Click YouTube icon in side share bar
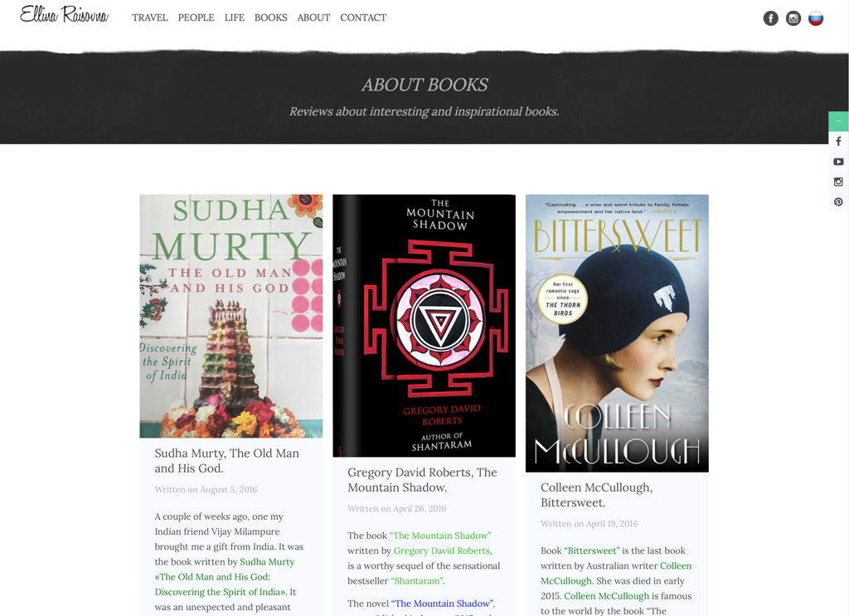The image size is (849, 616). pyautogui.click(x=838, y=162)
